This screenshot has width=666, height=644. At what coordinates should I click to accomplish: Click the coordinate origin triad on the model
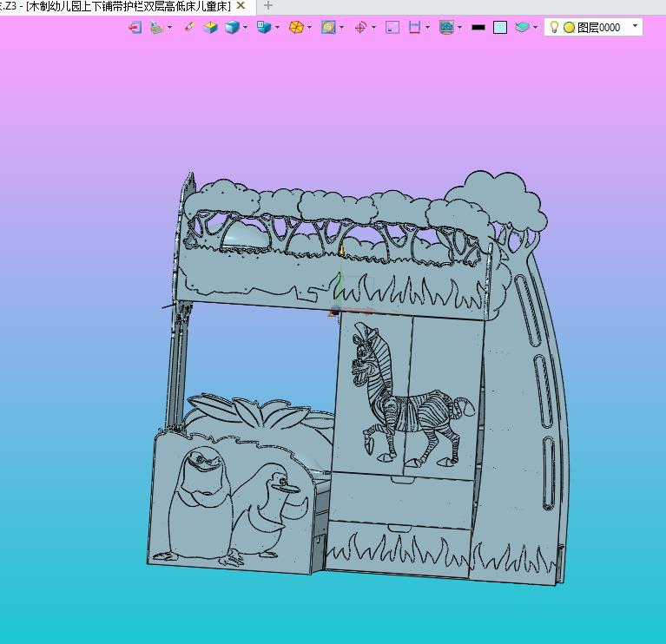click(x=335, y=311)
